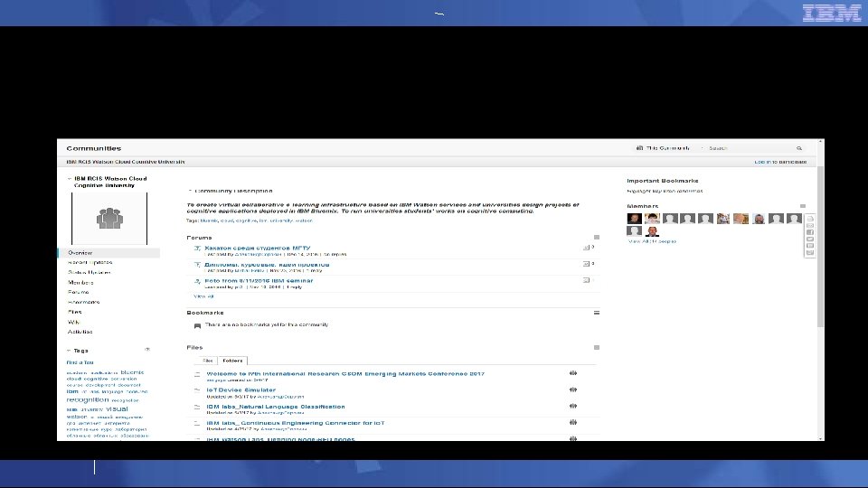The image size is (868, 488).
Task: Open Members in the left navigation
Action: click(80, 283)
